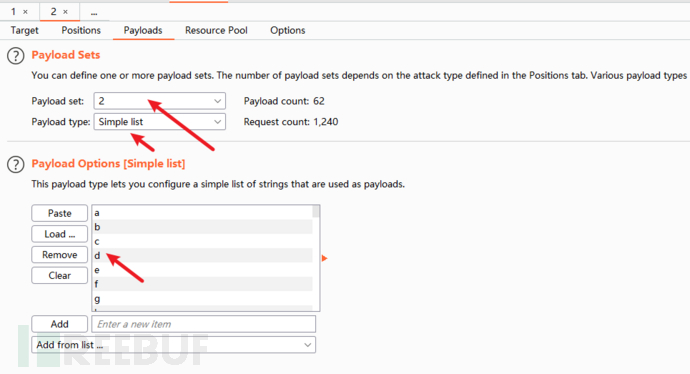Viewport: 690px width, 374px height.
Task: Click the Payload Sets heading
Action: [66, 55]
